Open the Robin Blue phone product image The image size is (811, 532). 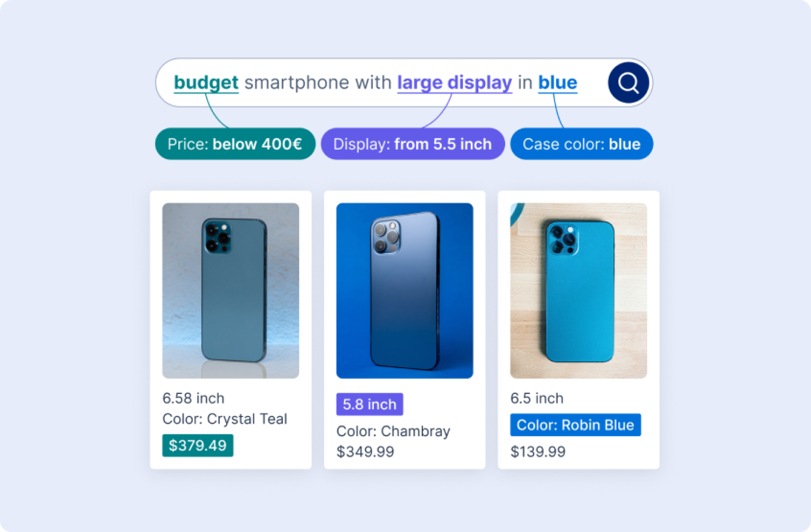pos(578,290)
